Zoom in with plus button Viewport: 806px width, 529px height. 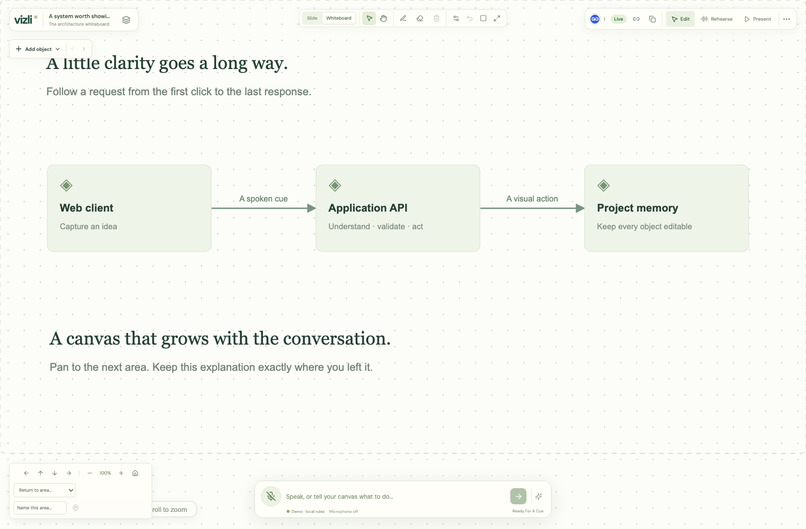[x=121, y=473]
